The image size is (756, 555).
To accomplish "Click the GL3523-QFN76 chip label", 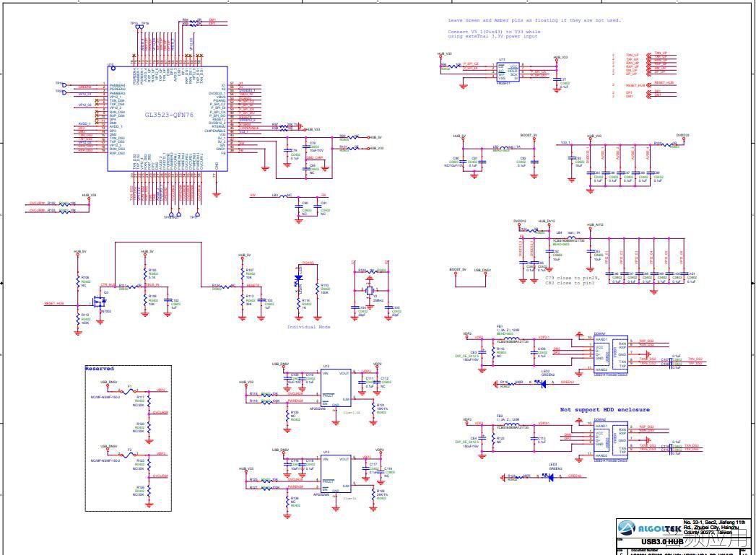I will pos(169,115).
